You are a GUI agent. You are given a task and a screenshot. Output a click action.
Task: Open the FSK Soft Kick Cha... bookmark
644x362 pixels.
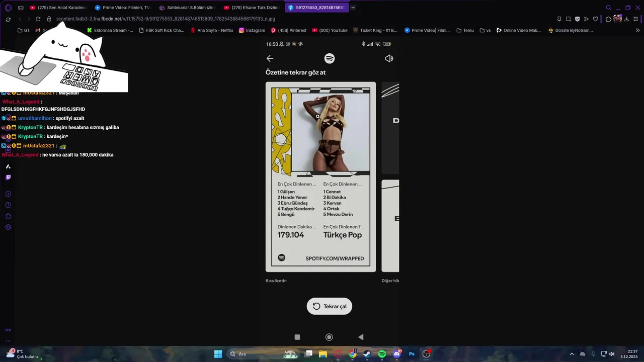coord(161,30)
